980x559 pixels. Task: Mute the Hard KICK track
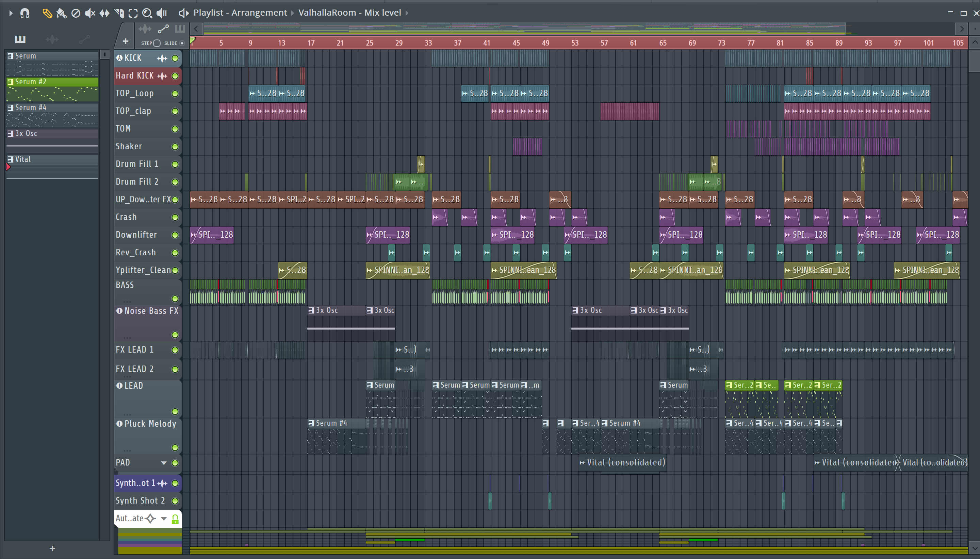pos(175,76)
